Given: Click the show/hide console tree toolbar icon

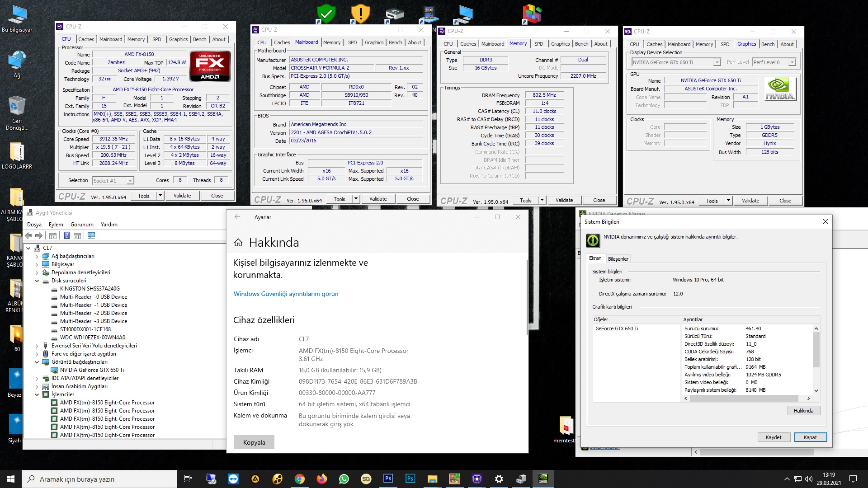Looking at the screenshot, I should [53, 235].
